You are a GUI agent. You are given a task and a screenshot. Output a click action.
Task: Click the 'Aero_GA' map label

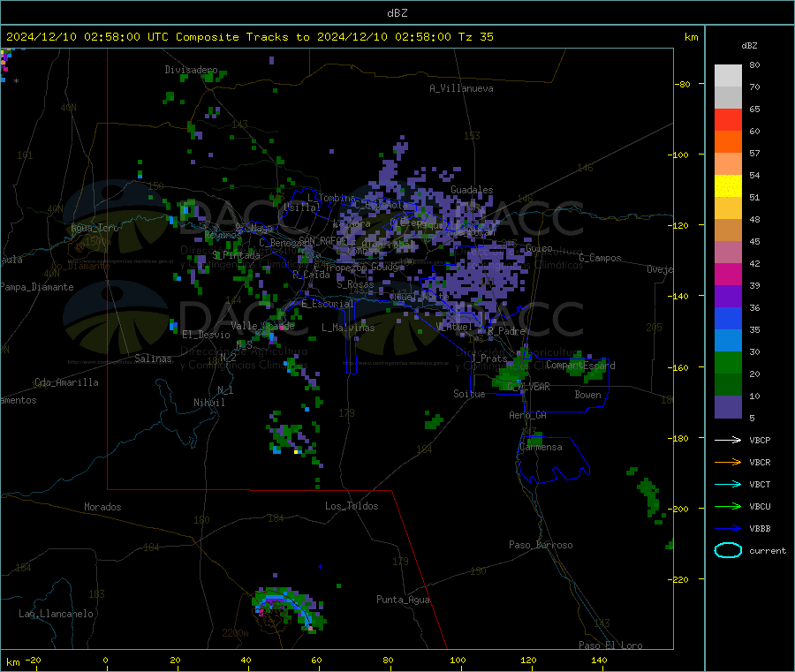tap(528, 415)
